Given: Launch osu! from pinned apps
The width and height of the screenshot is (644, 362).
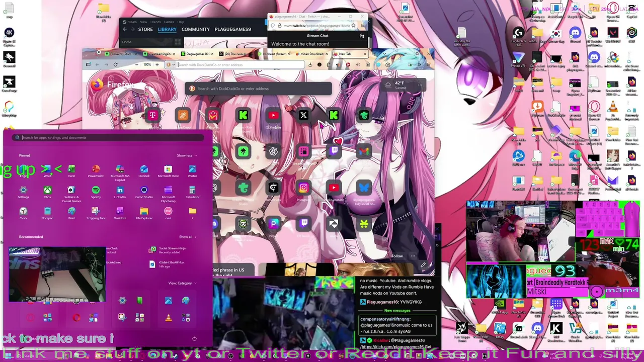Looking at the screenshot, I should click(168, 213).
